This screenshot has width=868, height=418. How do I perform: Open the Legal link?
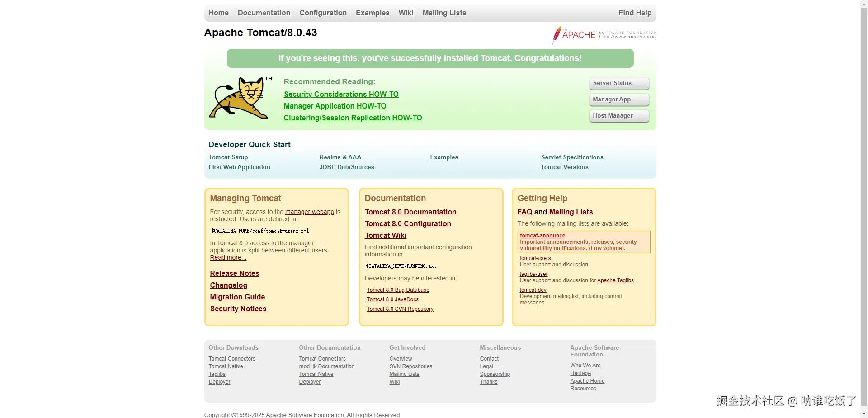pyautogui.click(x=486, y=366)
